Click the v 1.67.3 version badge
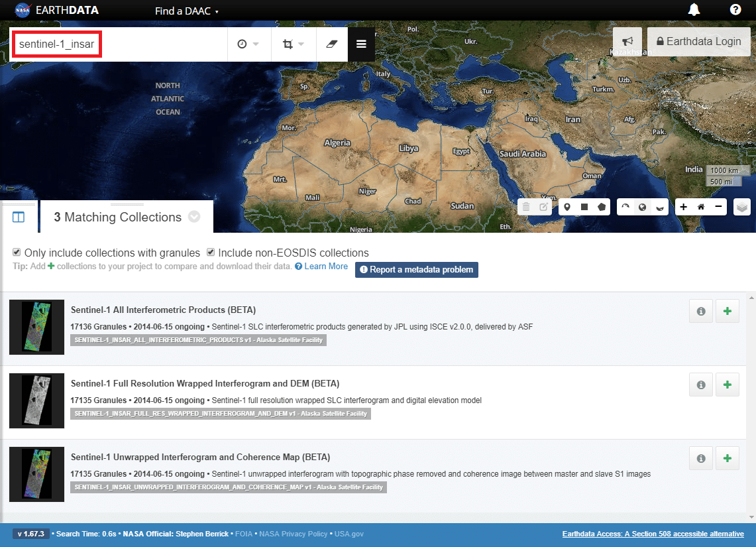 [31, 534]
